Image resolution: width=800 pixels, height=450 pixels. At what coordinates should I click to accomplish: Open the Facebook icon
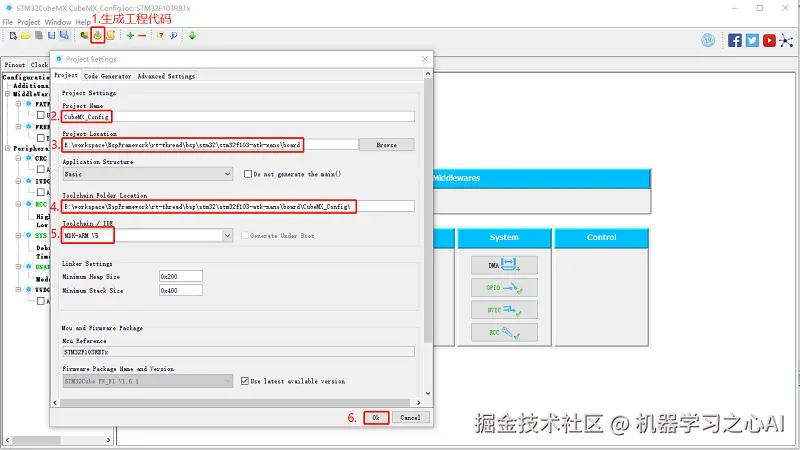735,40
